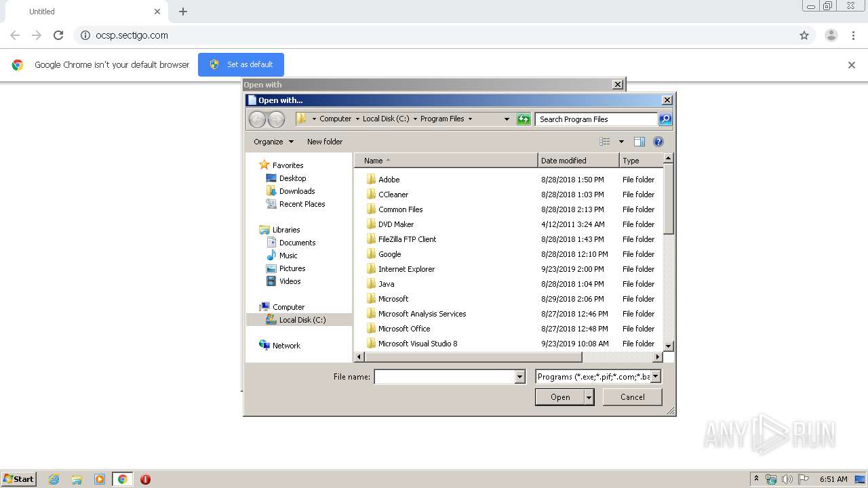This screenshot has height=488, width=868.
Task: View site information icon in address bar
Action: [85, 35]
